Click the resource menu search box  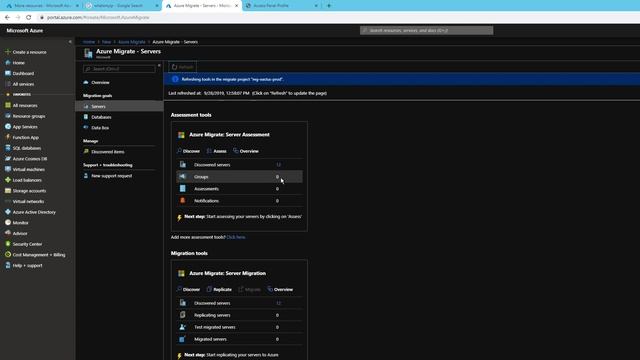click(x=119, y=69)
